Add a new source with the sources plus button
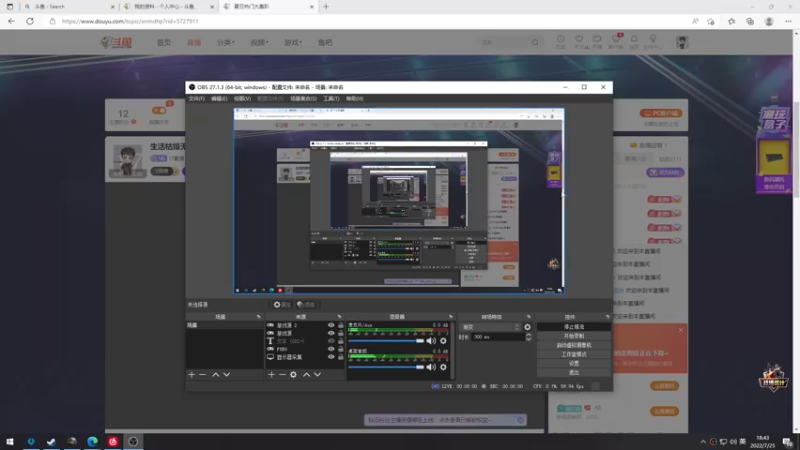Image resolution: width=800 pixels, height=450 pixels. point(271,374)
